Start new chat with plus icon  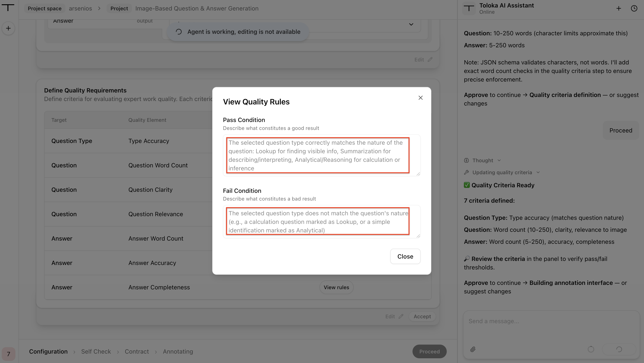(x=619, y=9)
